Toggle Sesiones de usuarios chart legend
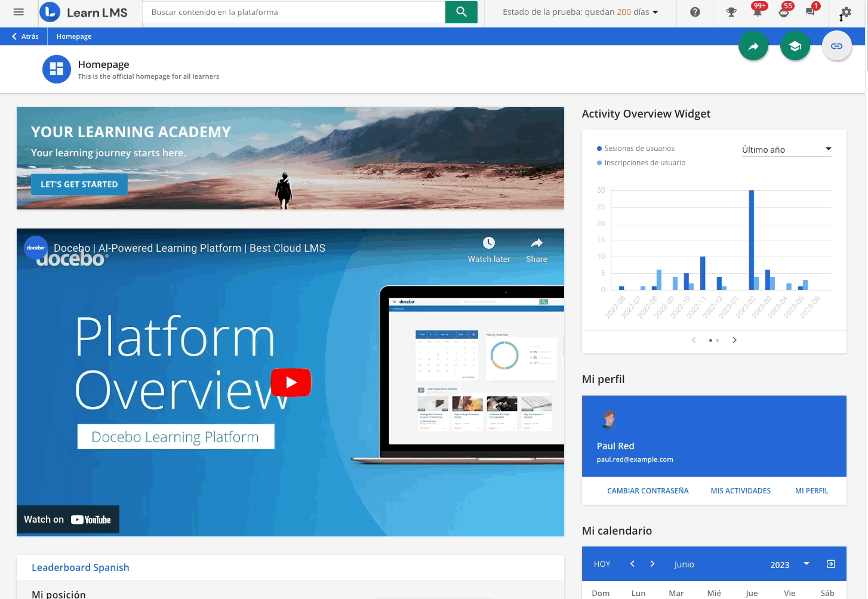 click(636, 149)
